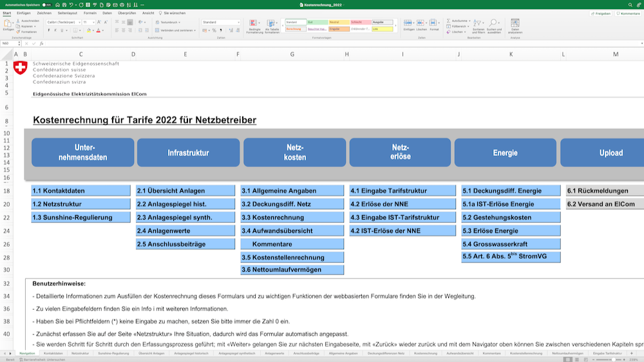The height and width of the screenshot is (362, 644).
Task: Click the Daten analysieren icon
Action: click(x=515, y=24)
